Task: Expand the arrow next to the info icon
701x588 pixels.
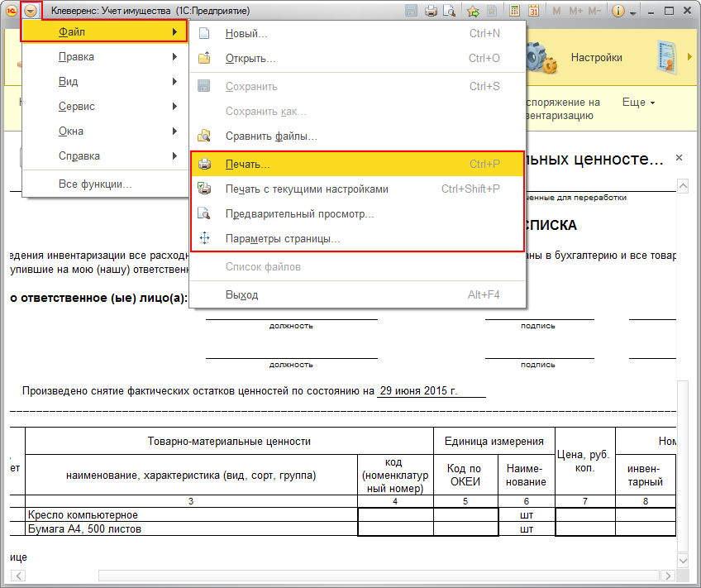Action: click(x=632, y=13)
